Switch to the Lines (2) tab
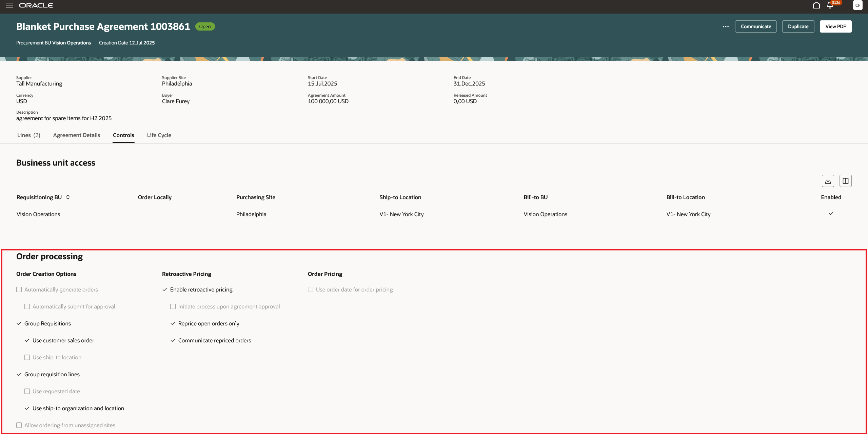The image size is (868, 434). click(x=28, y=135)
